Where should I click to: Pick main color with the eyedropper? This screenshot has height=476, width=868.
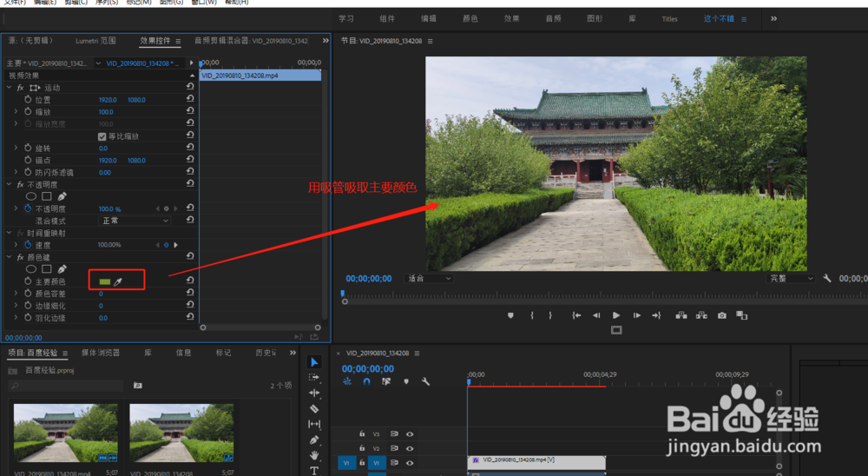coord(118,281)
